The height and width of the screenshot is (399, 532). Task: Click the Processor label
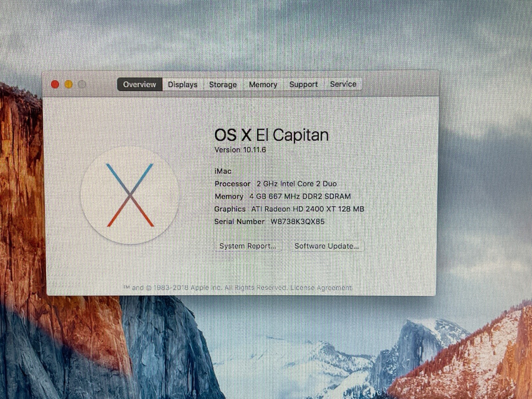(x=232, y=184)
